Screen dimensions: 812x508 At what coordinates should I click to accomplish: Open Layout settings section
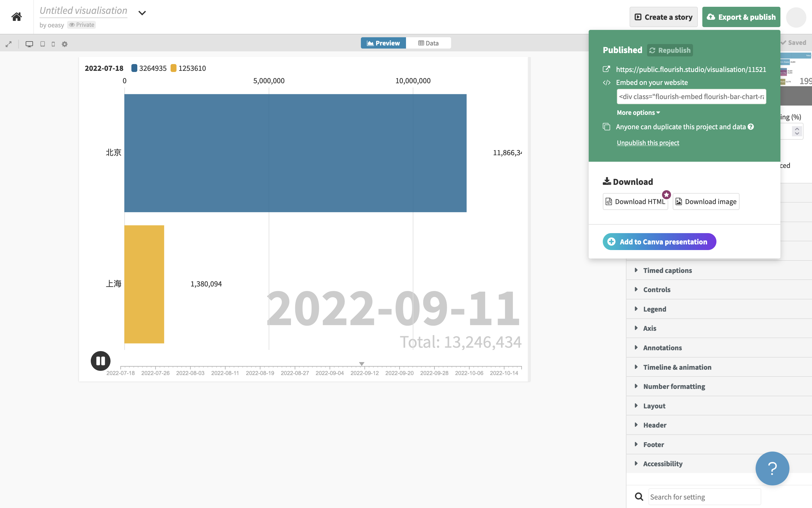tap(719, 406)
